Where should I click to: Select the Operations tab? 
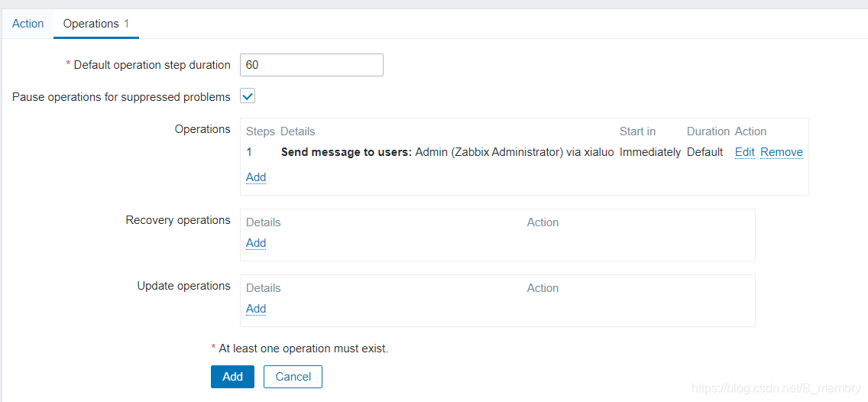tap(91, 24)
